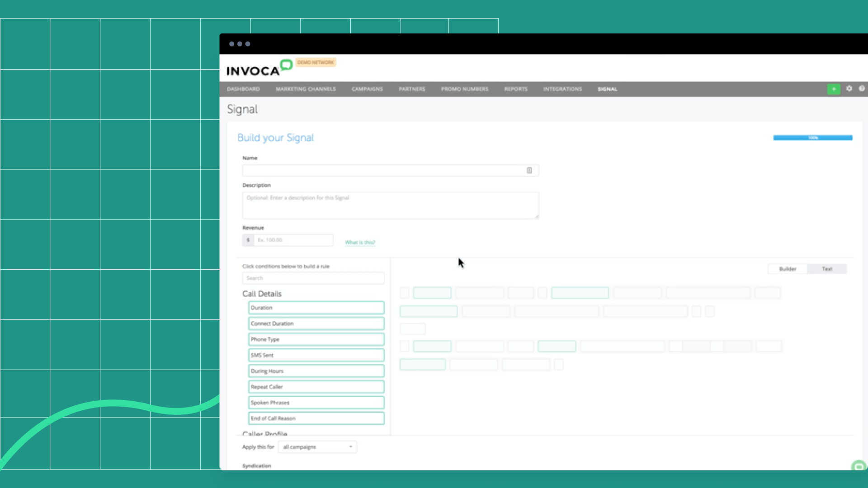Open the Reports menu item
This screenshot has height=488, width=868.
click(516, 89)
